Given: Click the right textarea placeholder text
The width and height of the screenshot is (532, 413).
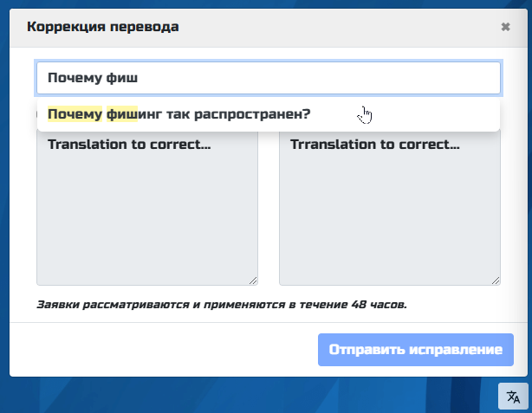Looking at the screenshot, I should pos(374,145).
